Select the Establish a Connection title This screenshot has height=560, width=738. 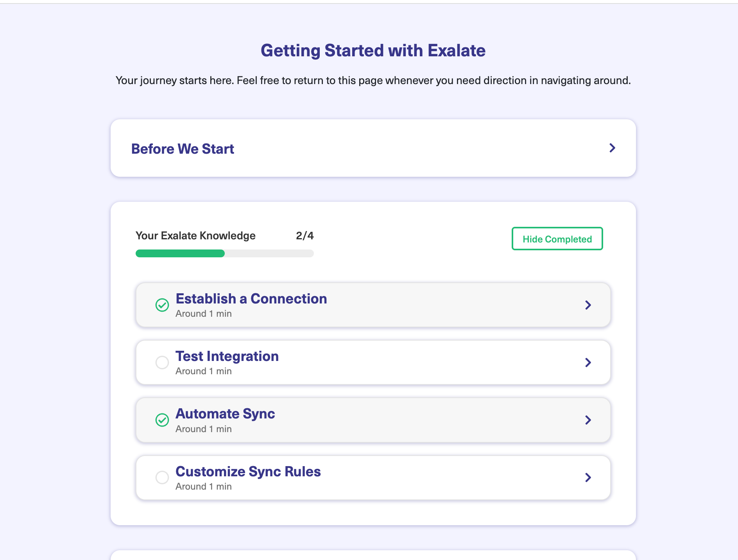pos(251,299)
